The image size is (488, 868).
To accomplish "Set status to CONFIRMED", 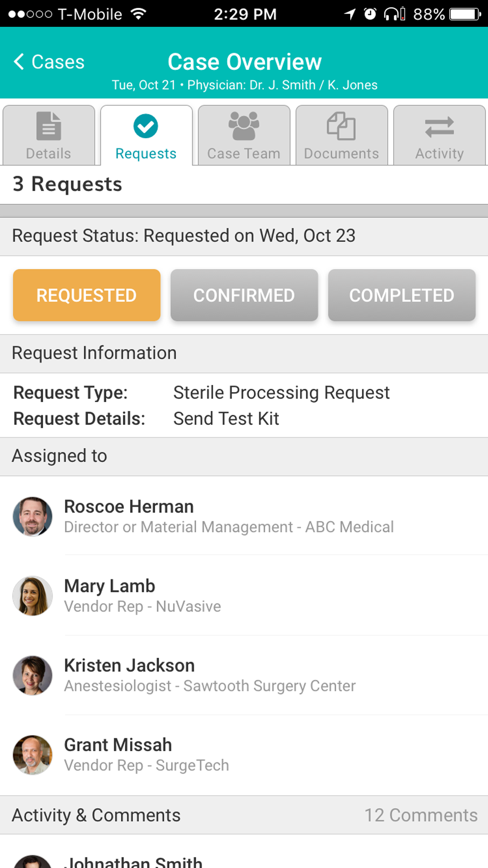I will [x=244, y=295].
